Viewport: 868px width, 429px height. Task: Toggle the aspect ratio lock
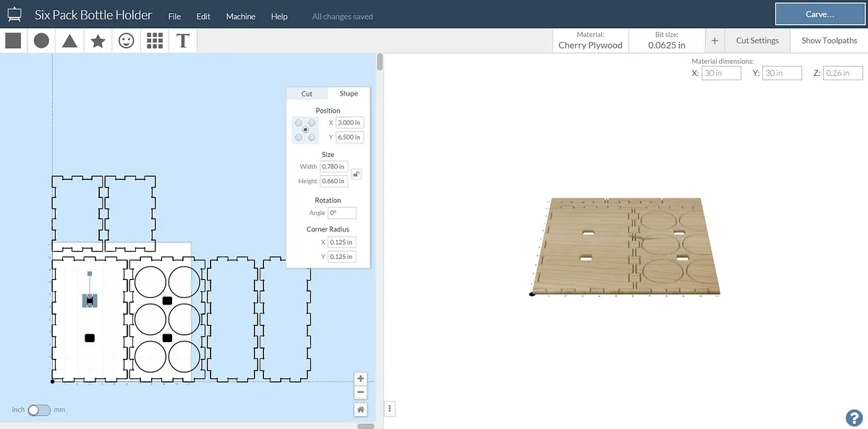coord(356,174)
